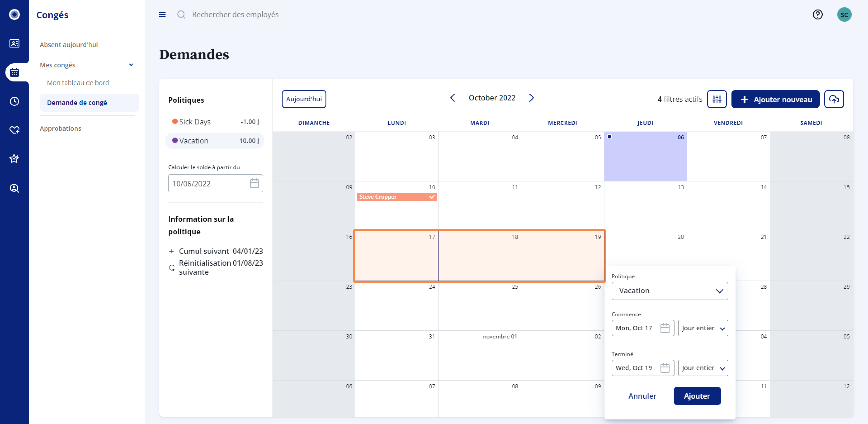Toggle the hamburger menu icon
The height and width of the screenshot is (424, 868).
[x=162, y=14]
